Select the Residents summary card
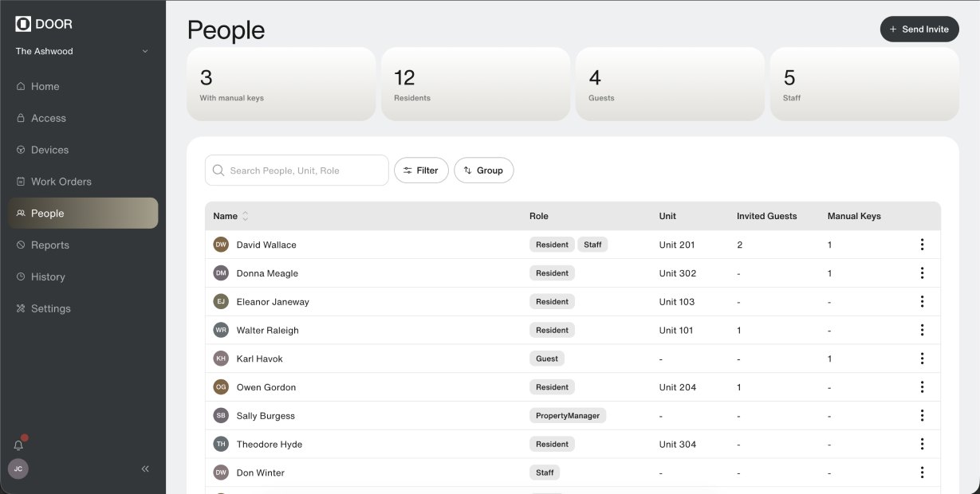Screen dimensions: 980x494 coord(476,84)
